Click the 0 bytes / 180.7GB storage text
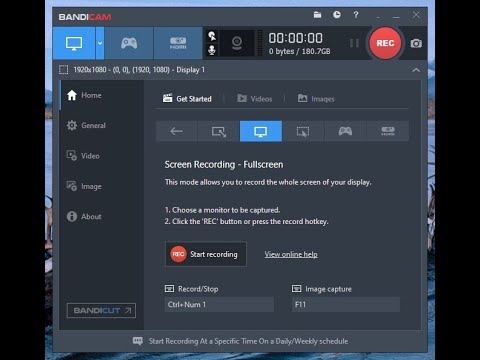 click(x=299, y=51)
